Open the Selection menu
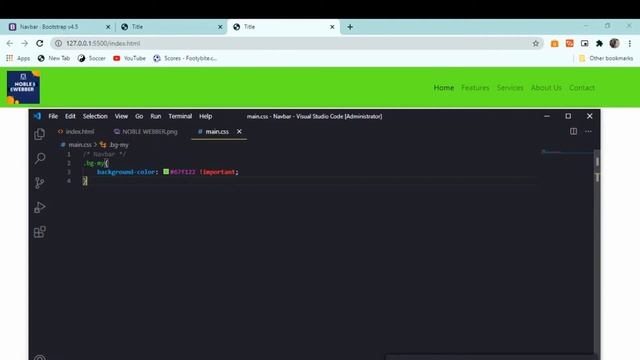 click(x=95, y=116)
